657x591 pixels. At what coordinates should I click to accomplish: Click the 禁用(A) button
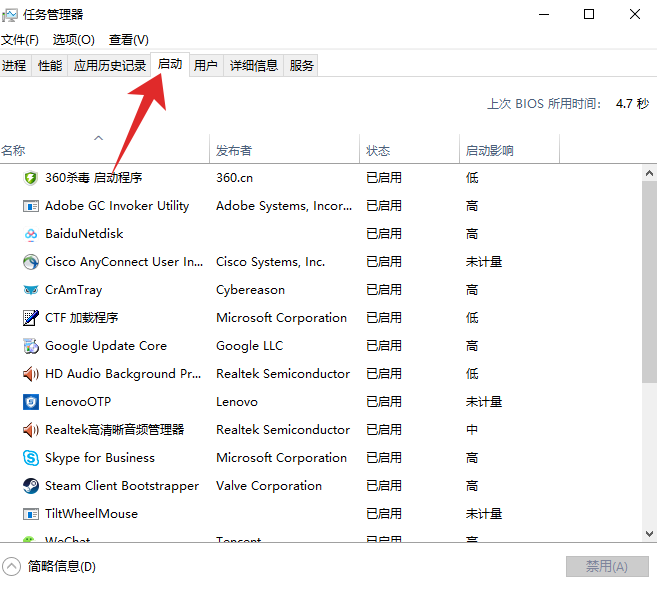tap(607, 567)
